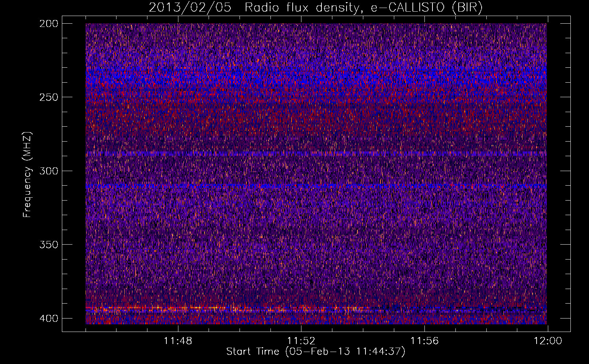This screenshot has width=589, height=364.
Task: Click the 'Start Time (05-Feb-13 11:44:37)' axis label
Action: [x=316, y=352]
